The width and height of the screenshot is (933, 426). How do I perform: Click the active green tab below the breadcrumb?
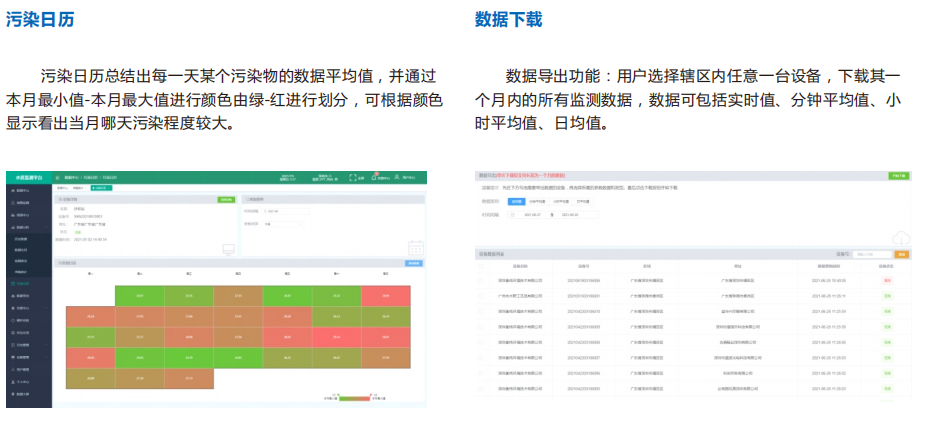point(101,187)
